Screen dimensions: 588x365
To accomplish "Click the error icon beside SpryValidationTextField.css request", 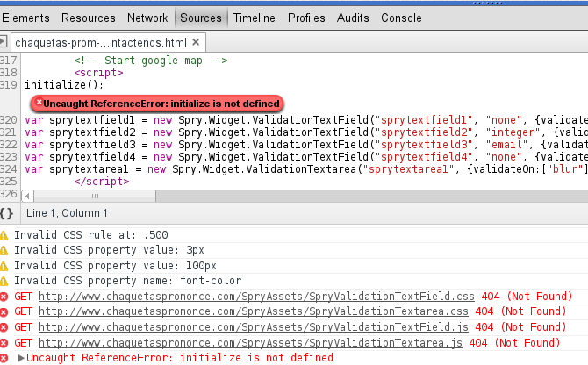I will click(4, 297).
